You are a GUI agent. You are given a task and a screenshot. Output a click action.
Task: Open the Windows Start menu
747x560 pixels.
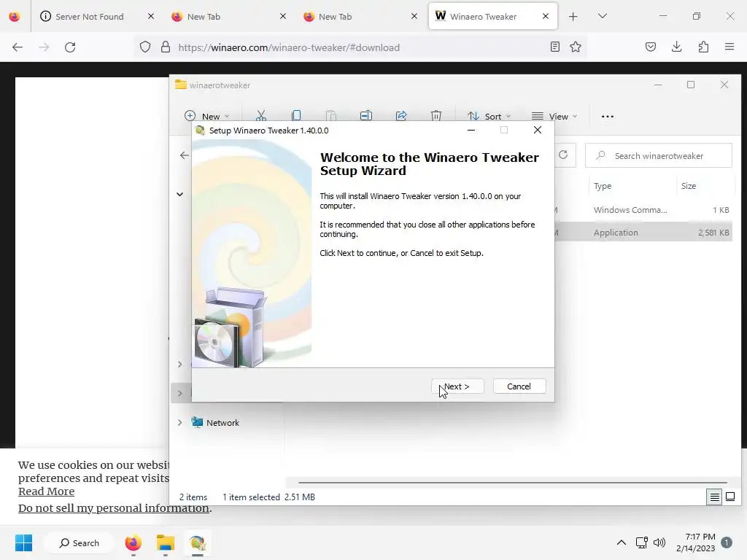(x=24, y=542)
